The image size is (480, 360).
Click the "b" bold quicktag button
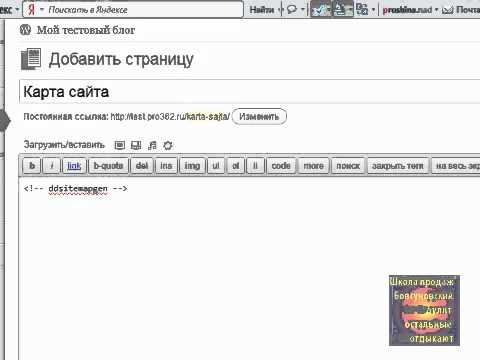click(x=32, y=166)
